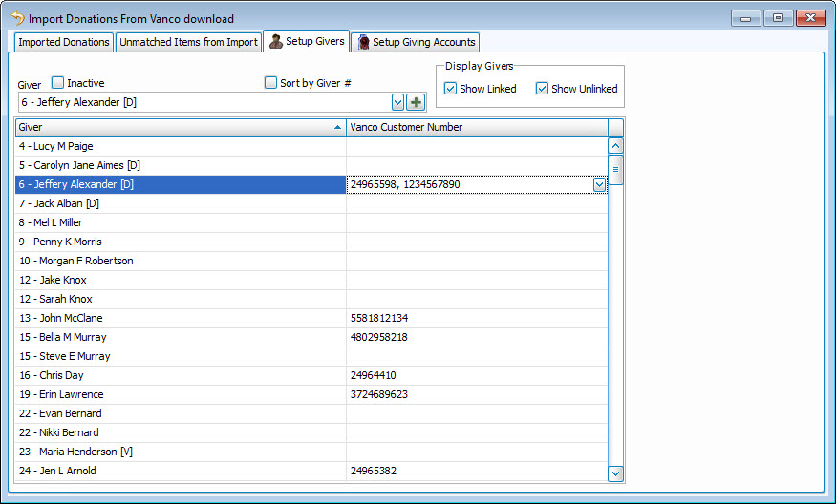The height and width of the screenshot is (504, 836).
Task: Maximize the Import Donations window
Action: tap(779, 18)
